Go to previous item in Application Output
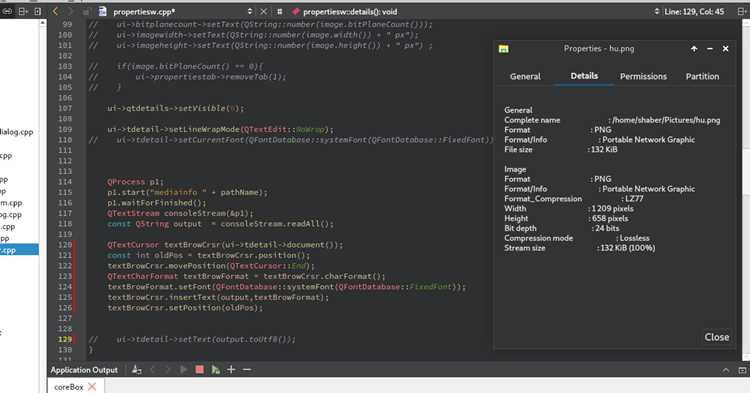This screenshot has height=393, width=750. [153, 370]
